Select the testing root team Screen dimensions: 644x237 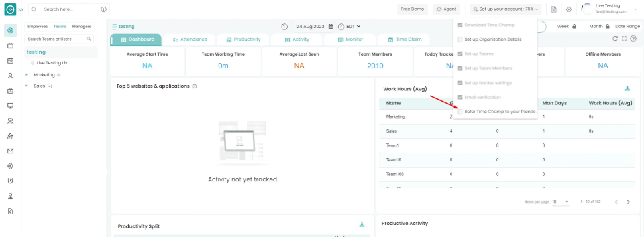tap(61, 52)
